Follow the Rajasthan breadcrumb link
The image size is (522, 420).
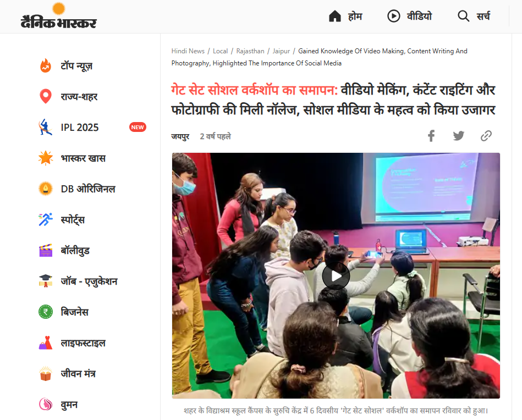[250, 51]
